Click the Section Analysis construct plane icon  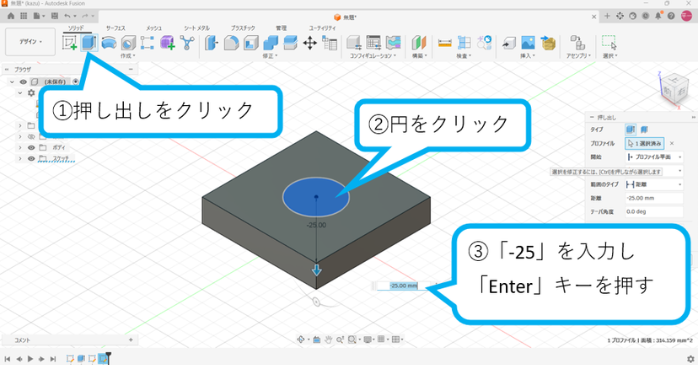coord(419,43)
